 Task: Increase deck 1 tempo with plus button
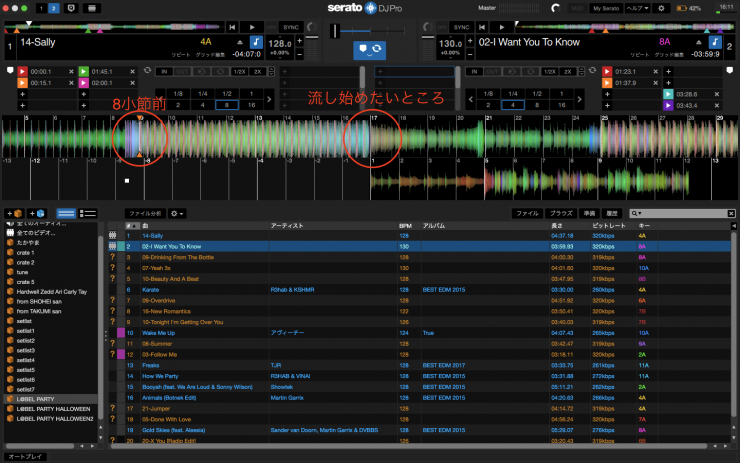[300, 42]
